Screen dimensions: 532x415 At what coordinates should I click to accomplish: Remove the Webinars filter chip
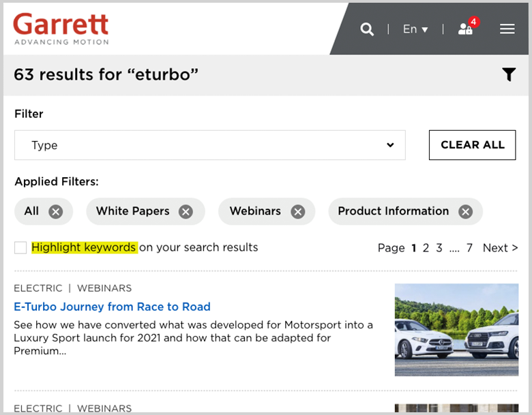pyautogui.click(x=298, y=212)
